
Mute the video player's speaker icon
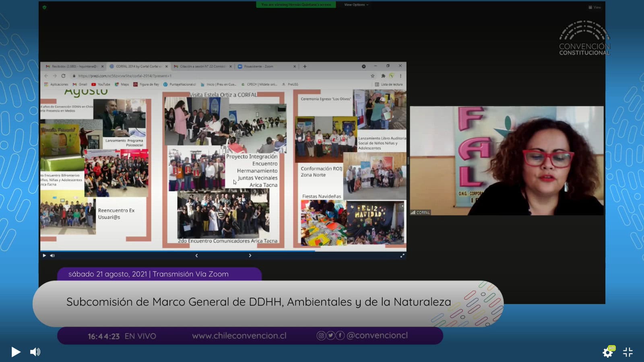(x=35, y=352)
